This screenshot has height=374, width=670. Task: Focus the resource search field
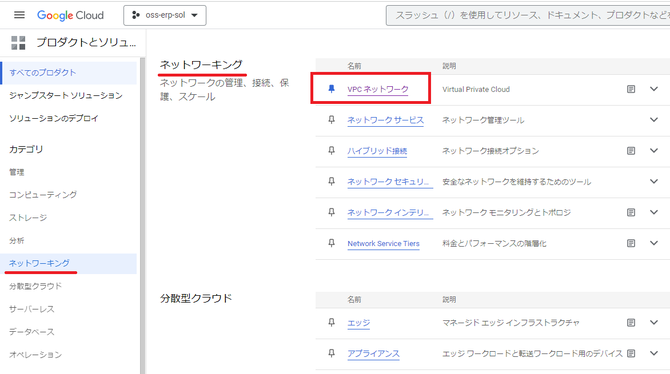coord(528,15)
